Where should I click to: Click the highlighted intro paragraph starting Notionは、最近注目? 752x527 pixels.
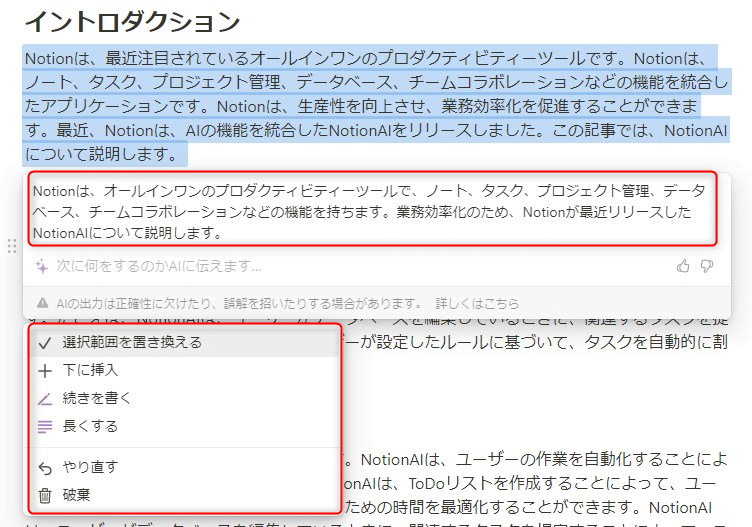[x=377, y=106]
